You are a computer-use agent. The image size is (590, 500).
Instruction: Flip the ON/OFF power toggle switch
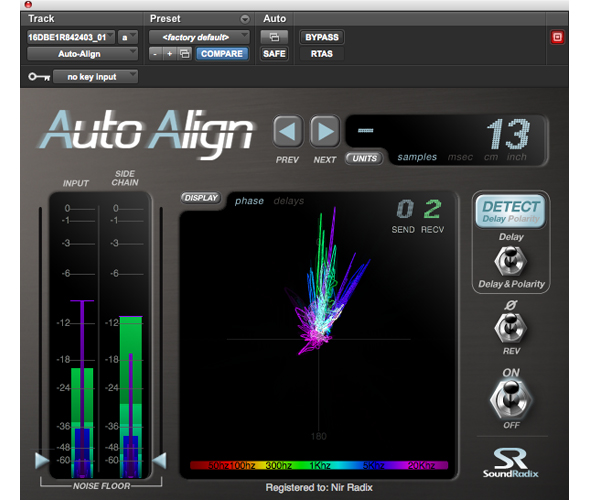[511, 400]
